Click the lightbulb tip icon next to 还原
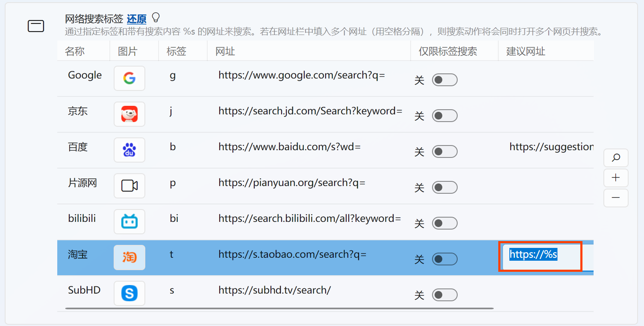Screen dimensions: 644x326 pos(156,17)
